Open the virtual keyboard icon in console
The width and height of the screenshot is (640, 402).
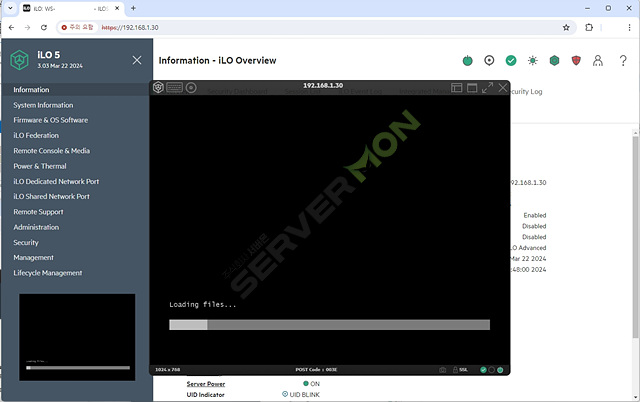pos(174,87)
